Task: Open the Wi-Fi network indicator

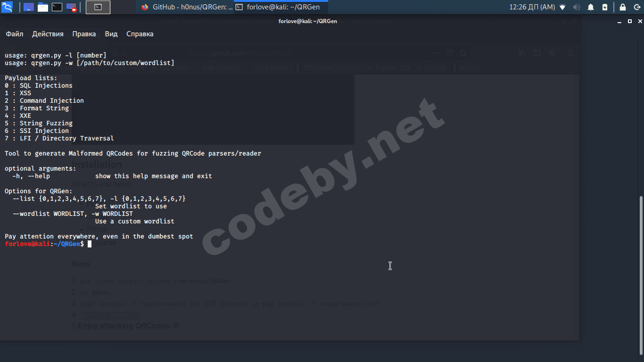Action: click(562, 7)
